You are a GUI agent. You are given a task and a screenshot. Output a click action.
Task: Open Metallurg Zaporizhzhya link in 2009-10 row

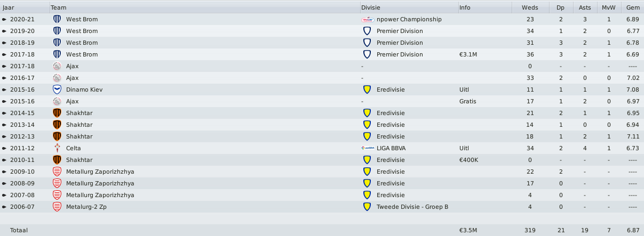point(100,172)
